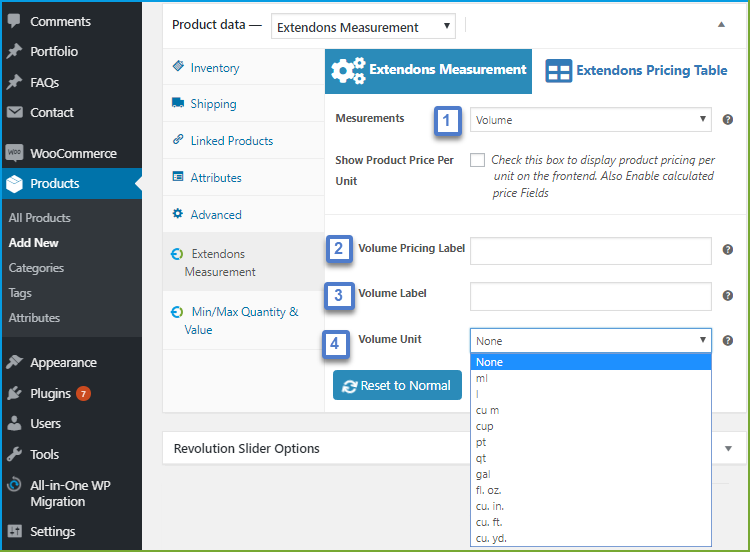Select fl. oz. in the Volume Unit list
Image resolution: width=750 pixels, height=552 pixels.
pos(591,490)
